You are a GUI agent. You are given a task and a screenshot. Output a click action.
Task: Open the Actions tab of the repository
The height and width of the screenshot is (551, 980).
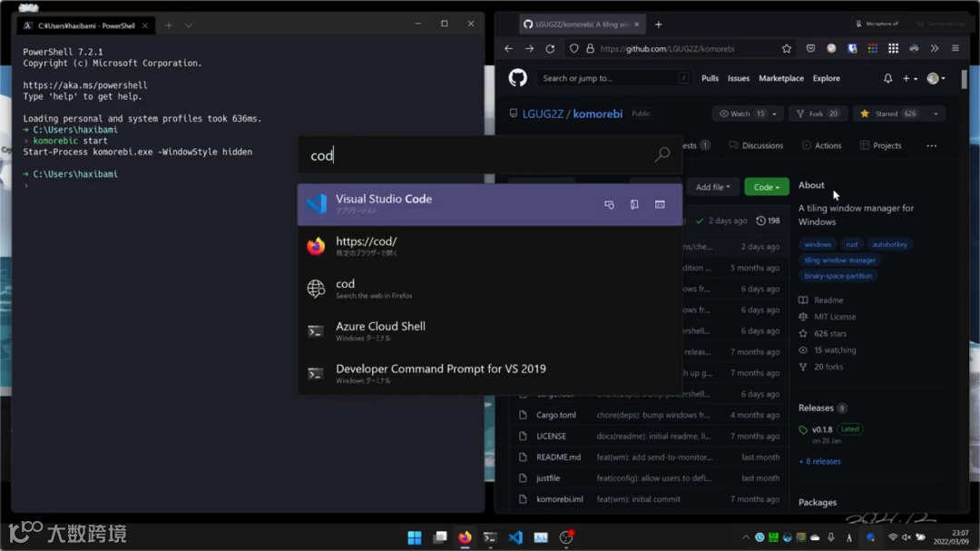coord(821,146)
